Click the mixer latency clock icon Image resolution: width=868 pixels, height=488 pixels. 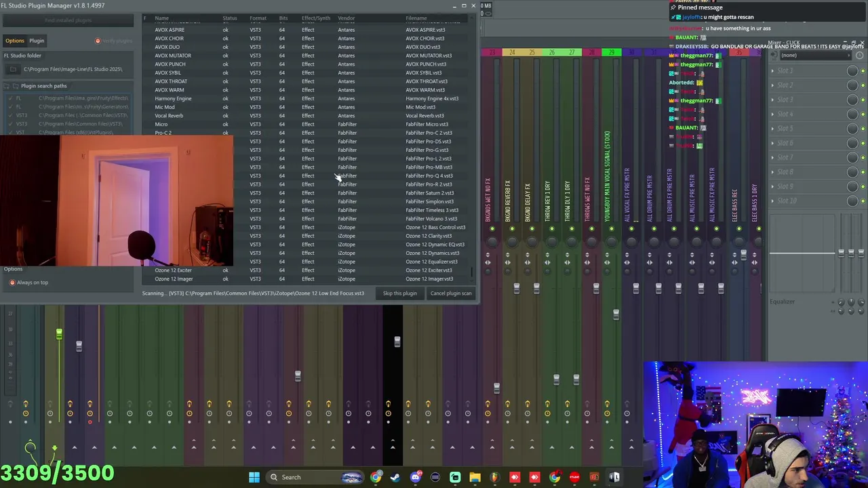point(860,56)
